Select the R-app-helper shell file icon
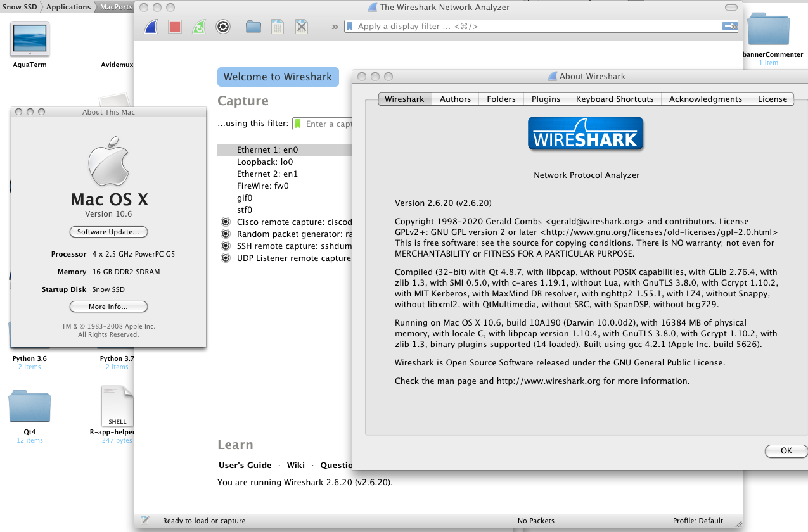 point(117,406)
